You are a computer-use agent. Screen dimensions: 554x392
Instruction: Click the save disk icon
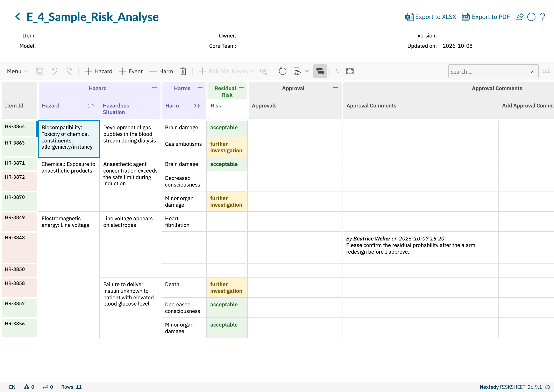(x=40, y=71)
